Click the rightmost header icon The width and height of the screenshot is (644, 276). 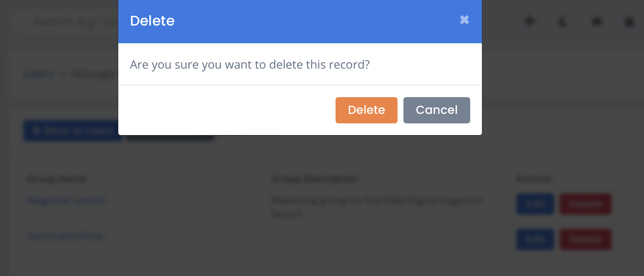click(629, 22)
